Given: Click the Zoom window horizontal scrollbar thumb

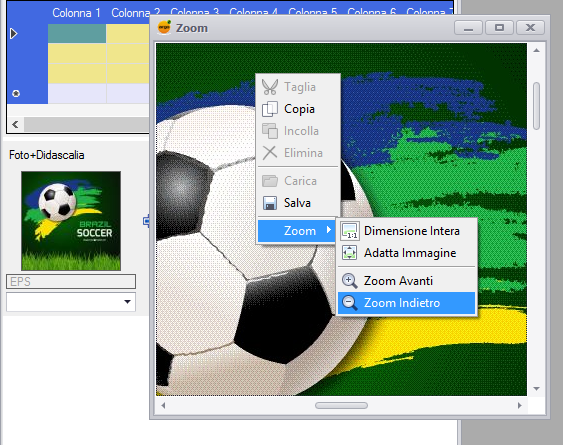Looking at the screenshot, I should click(x=341, y=405).
